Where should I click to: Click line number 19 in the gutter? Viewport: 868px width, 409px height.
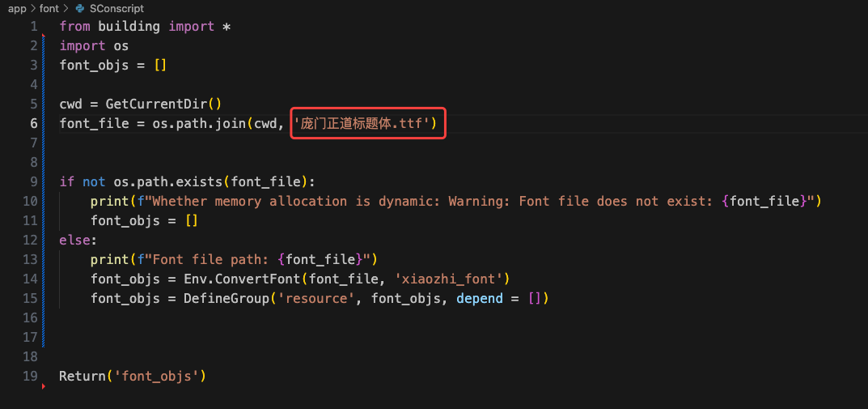30,376
